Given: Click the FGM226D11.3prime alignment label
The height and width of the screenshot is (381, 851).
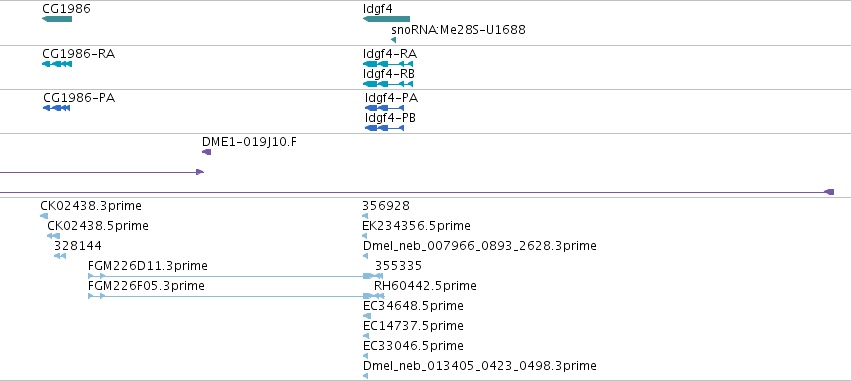Looking at the screenshot, I should (x=148, y=266).
